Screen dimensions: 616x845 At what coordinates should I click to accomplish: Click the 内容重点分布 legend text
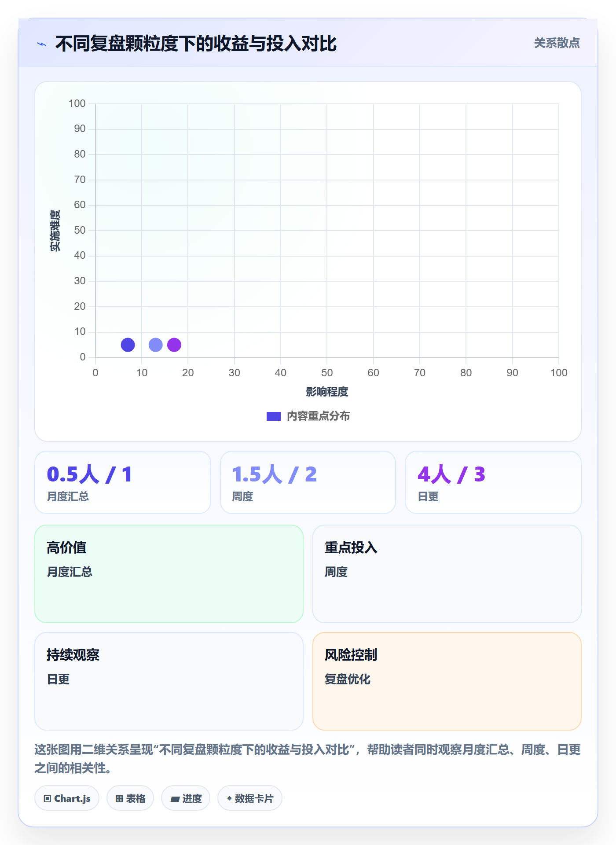point(318,416)
